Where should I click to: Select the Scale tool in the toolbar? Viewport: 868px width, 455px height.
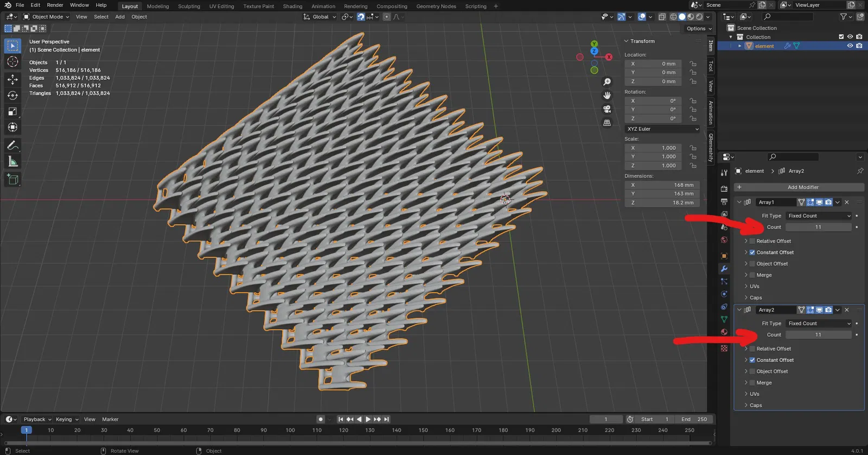click(12, 112)
